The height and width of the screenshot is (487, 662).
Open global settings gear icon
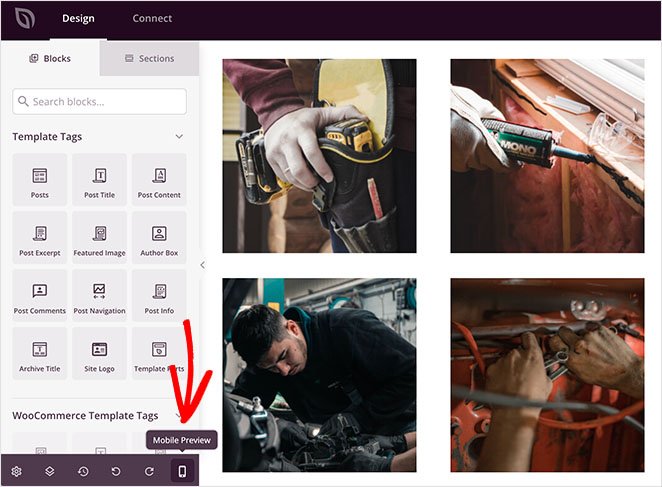(16, 471)
